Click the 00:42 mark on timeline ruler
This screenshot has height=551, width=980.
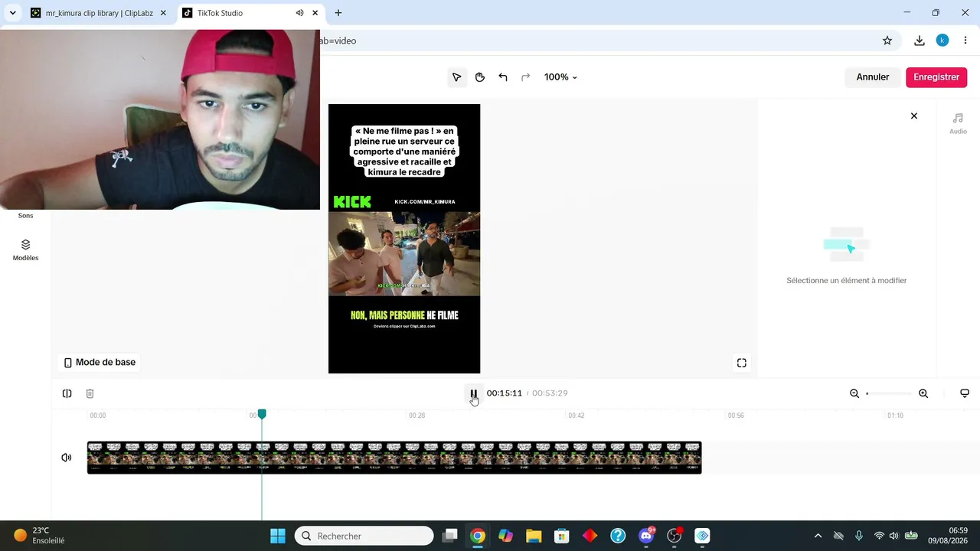coord(577,416)
